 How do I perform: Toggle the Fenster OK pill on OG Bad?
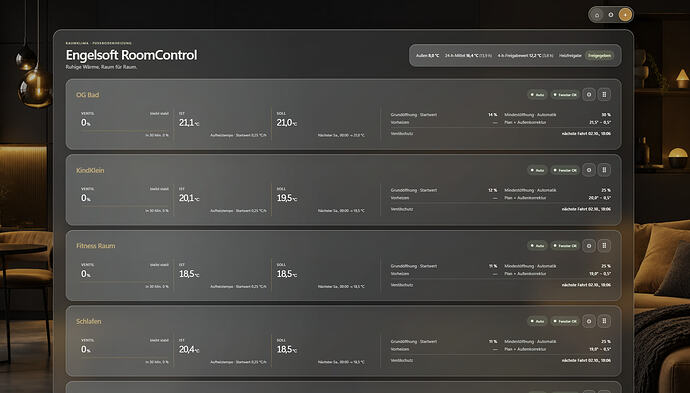coord(565,95)
